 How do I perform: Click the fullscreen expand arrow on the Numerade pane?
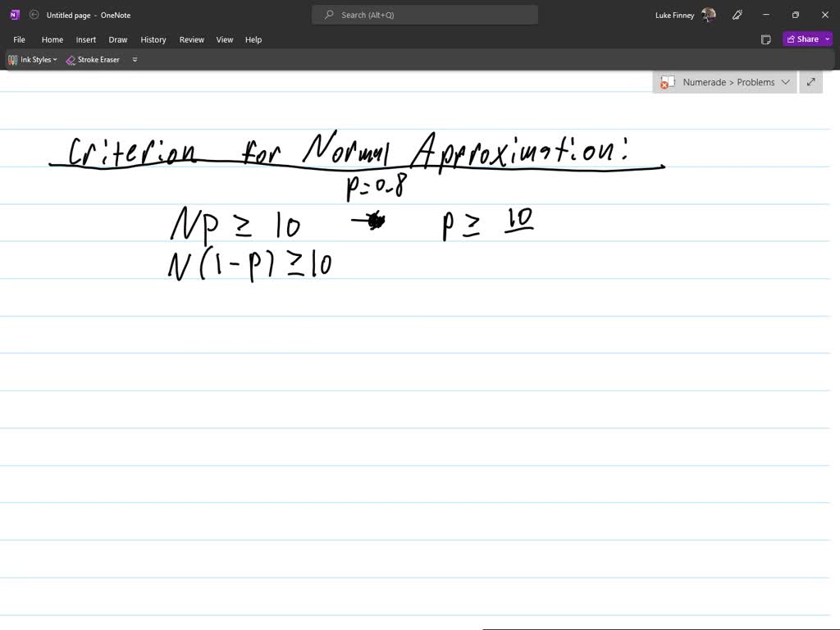[x=810, y=82]
